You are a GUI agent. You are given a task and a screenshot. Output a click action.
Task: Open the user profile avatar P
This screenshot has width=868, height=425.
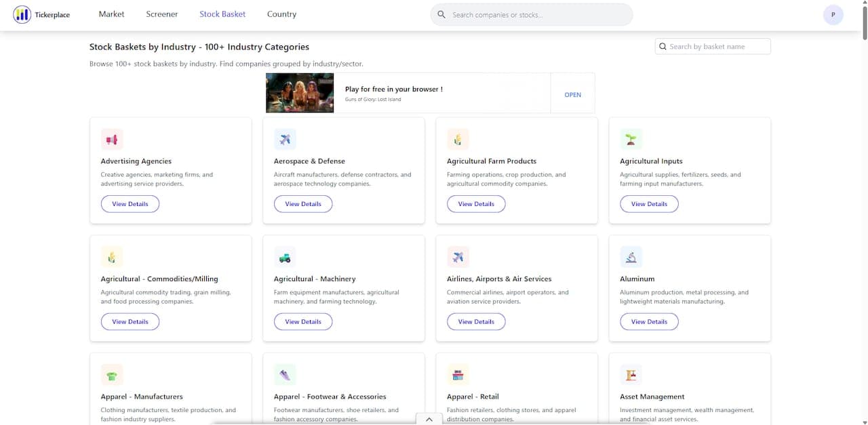(833, 15)
